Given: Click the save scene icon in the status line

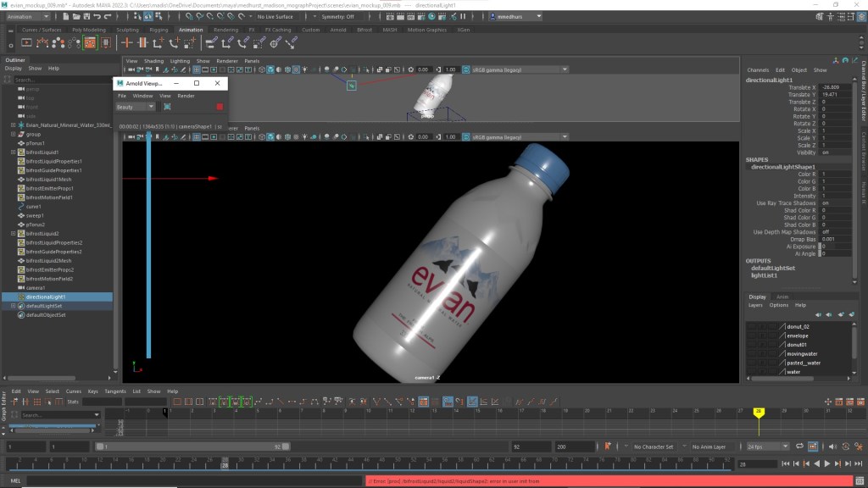Looking at the screenshot, I should tap(86, 16).
